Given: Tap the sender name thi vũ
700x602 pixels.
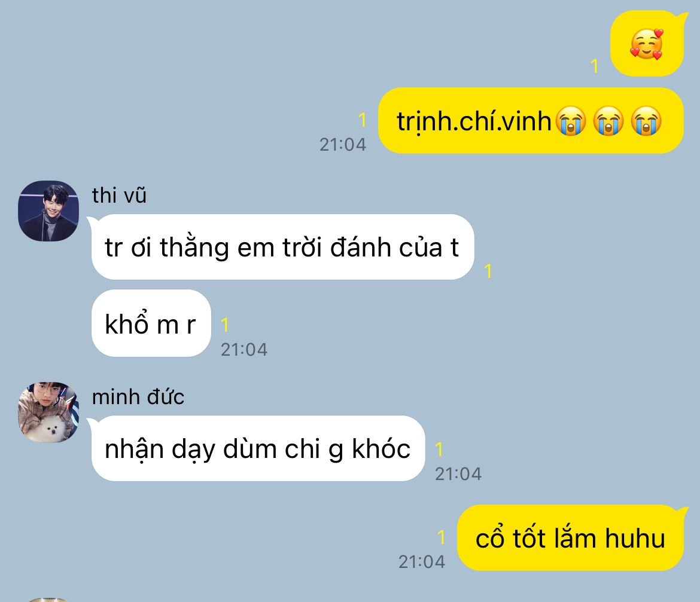Looking at the screenshot, I should click(119, 195).
